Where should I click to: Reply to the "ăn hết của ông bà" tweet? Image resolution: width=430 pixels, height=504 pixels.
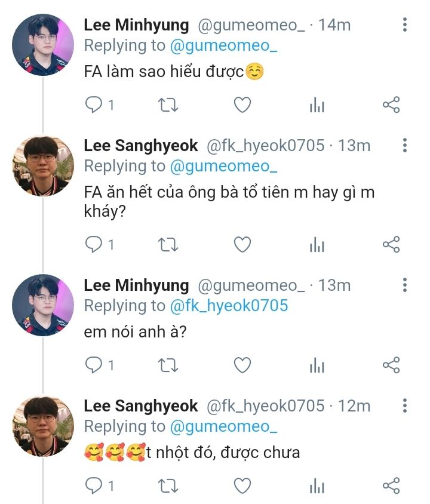[94, 244]
